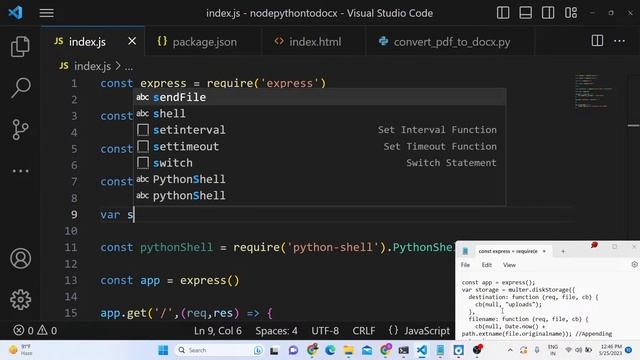This screenshot has height=360, width=640.
Task: Open the Search view in activity bar
Action: coord(20,87)
